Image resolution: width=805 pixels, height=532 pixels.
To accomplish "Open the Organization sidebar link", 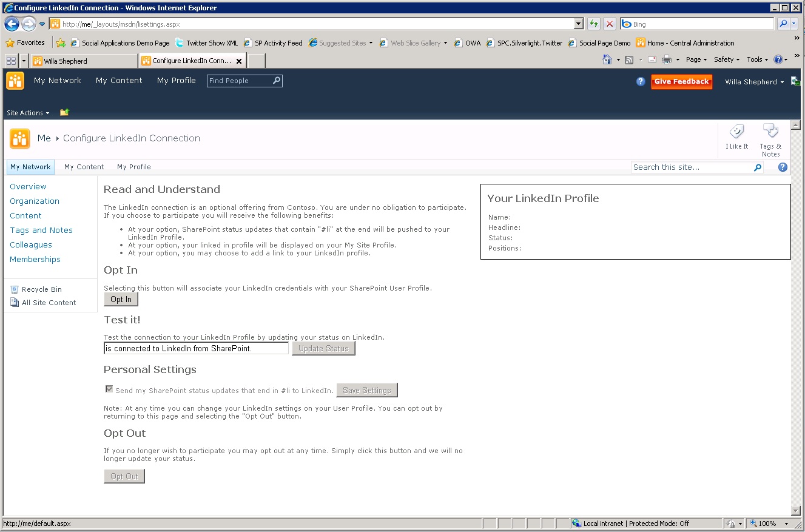I will (35, 201).
